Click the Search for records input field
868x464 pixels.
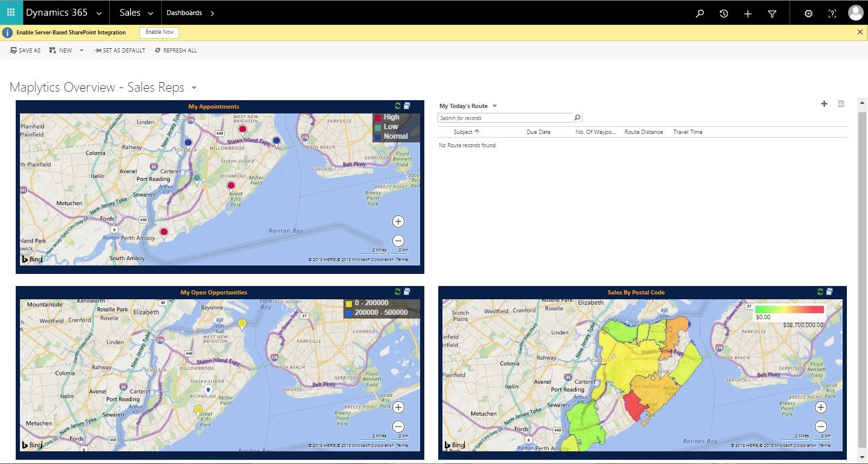click(x=505, y=118)
